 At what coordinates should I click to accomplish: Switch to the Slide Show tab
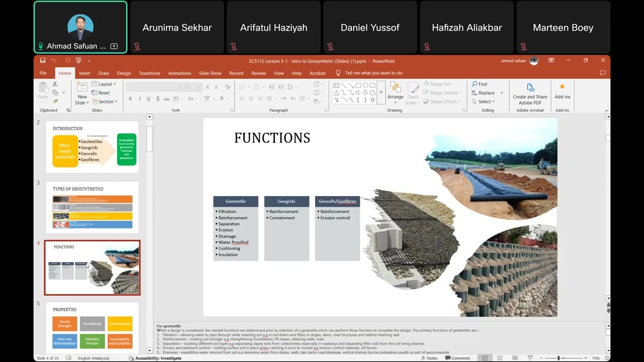pos(210,73)
